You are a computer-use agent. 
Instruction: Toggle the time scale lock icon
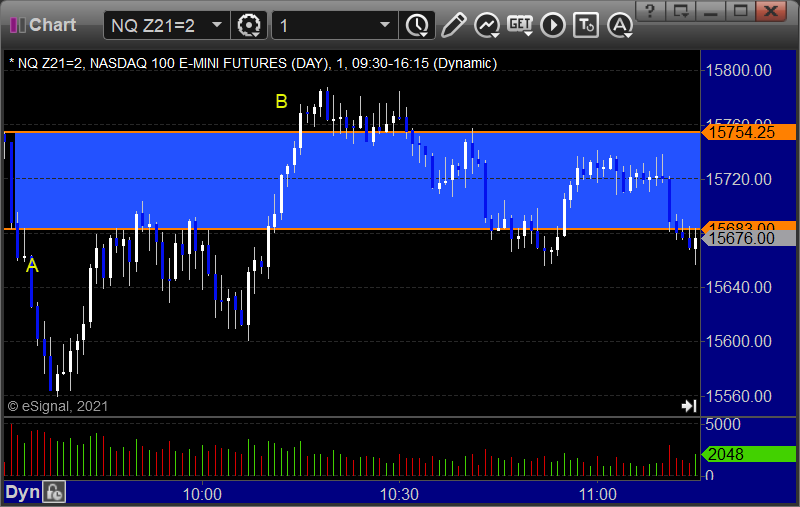click(54, 492)
